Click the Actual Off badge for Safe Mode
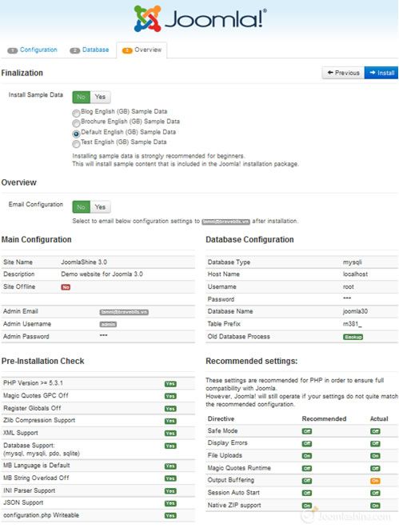 point(375,431)
